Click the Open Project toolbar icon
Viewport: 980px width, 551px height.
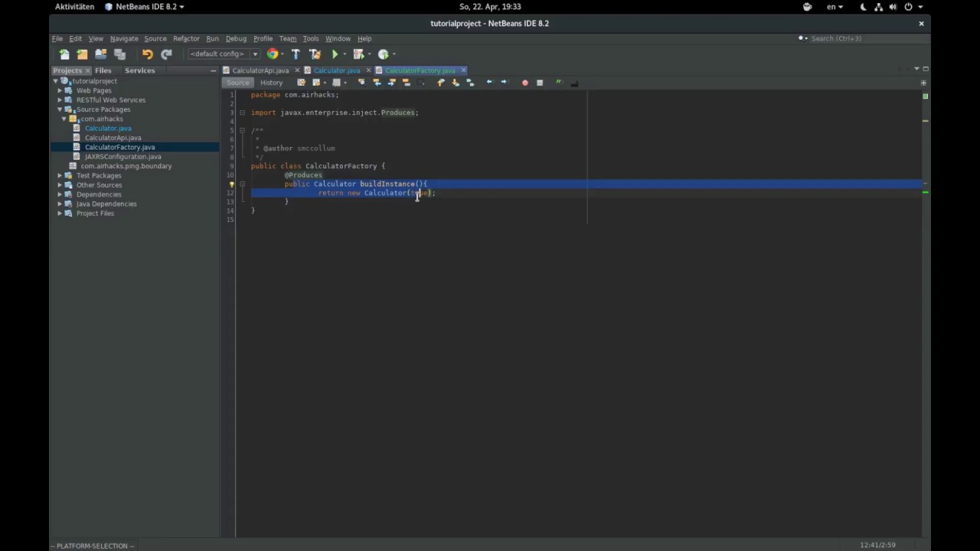tap(100, 54)
